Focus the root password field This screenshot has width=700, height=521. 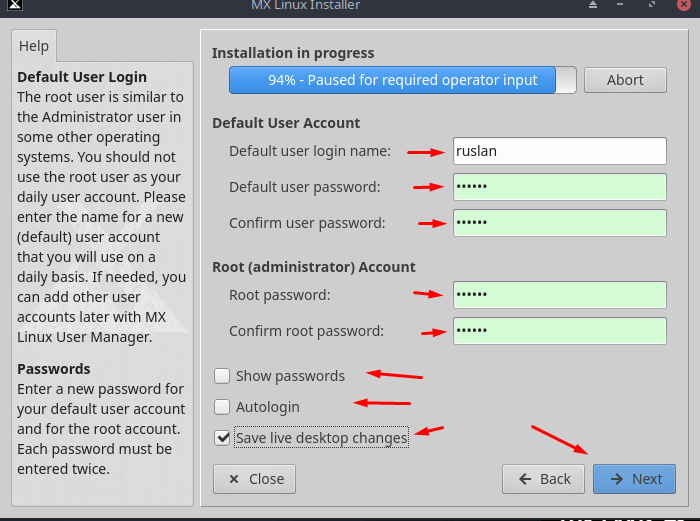560,295
